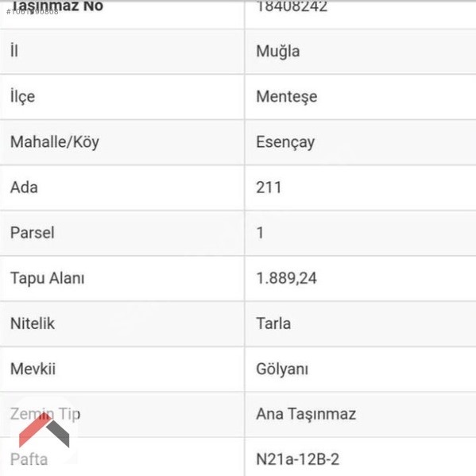Select the İlçe row label

coord(23,96)
